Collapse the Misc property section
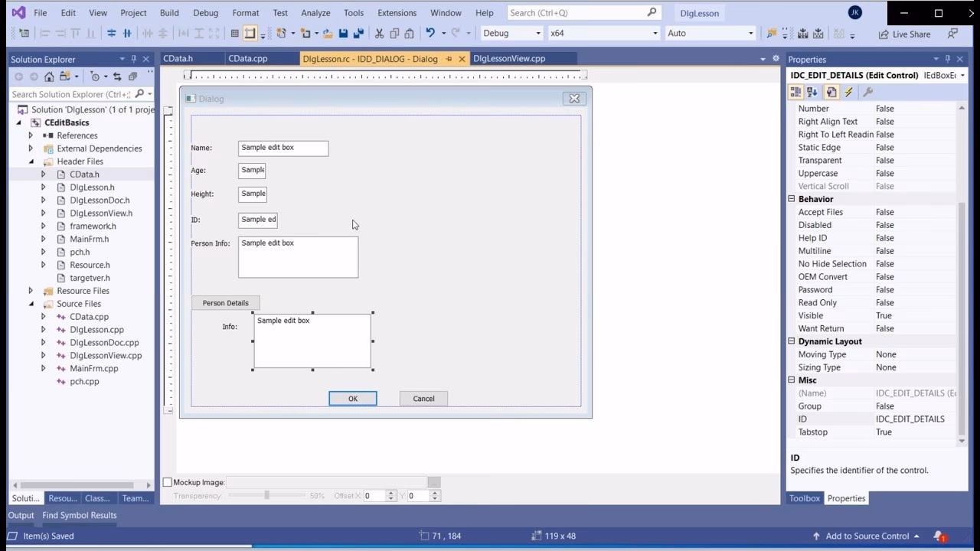 pyautogui.click(x=792, y=380)
